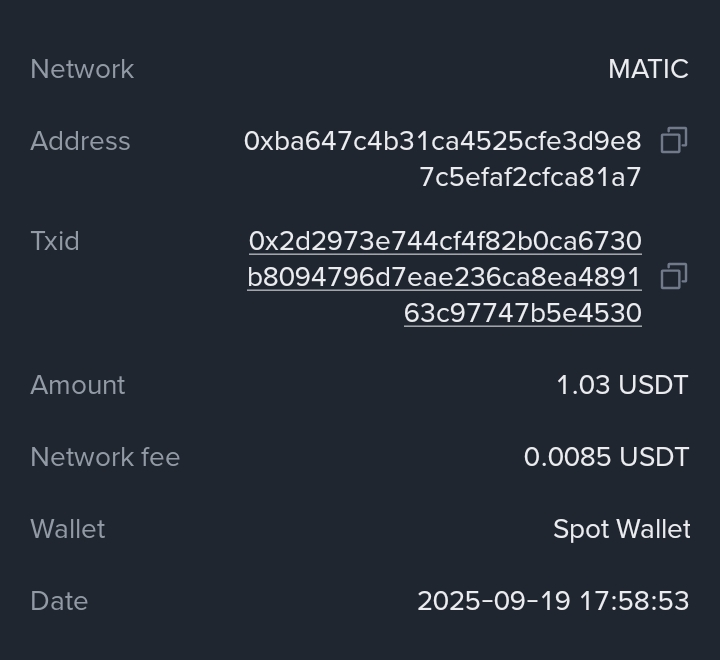Image resolution: width=720 pixels, height=660 pixels.
Task: Copy the wallet address with the copy icon
Action: (x=674, y=141)
